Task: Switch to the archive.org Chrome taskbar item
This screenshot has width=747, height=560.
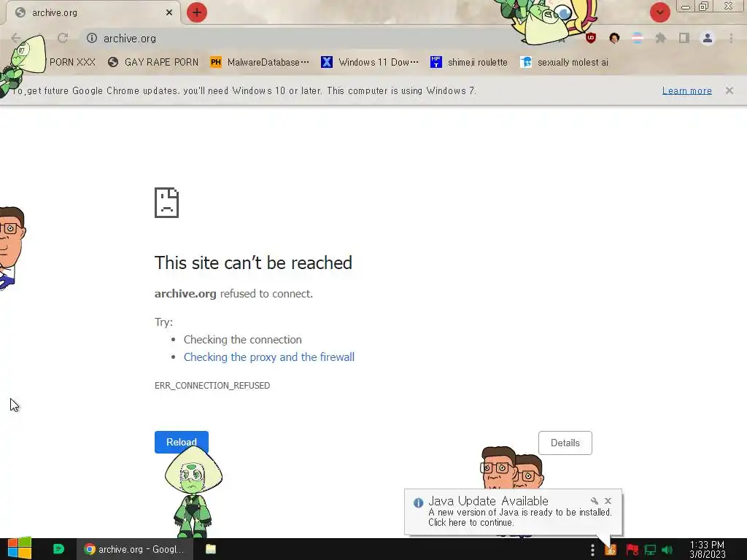Action: 134,549
